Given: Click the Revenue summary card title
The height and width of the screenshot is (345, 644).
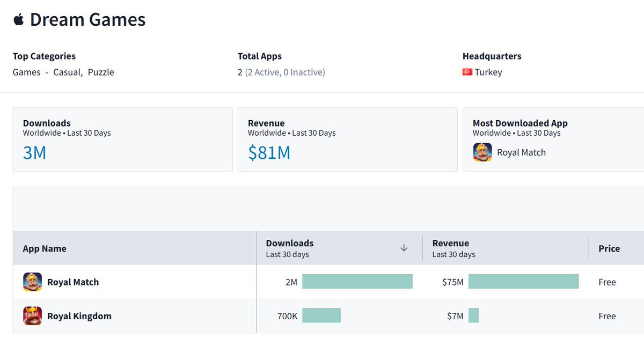Looking at the screenshot, I should pyautogui.click(x=266, y=123).
